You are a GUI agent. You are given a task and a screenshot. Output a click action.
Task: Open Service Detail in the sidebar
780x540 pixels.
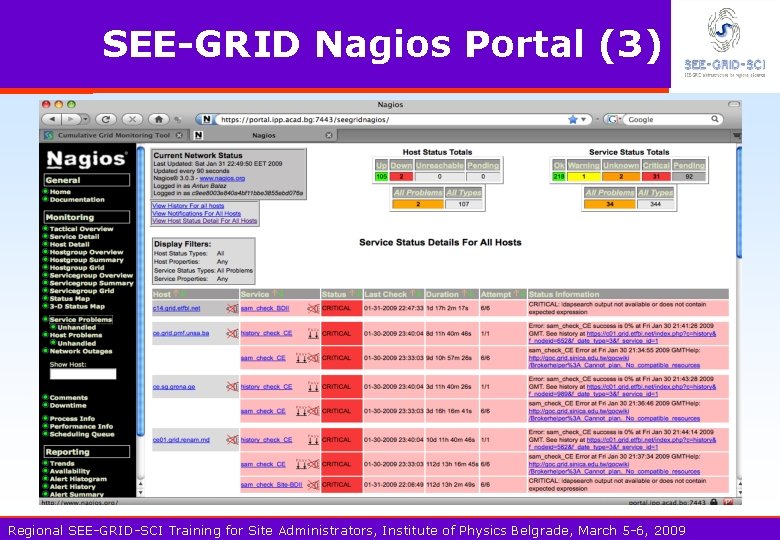coord(75,237)
